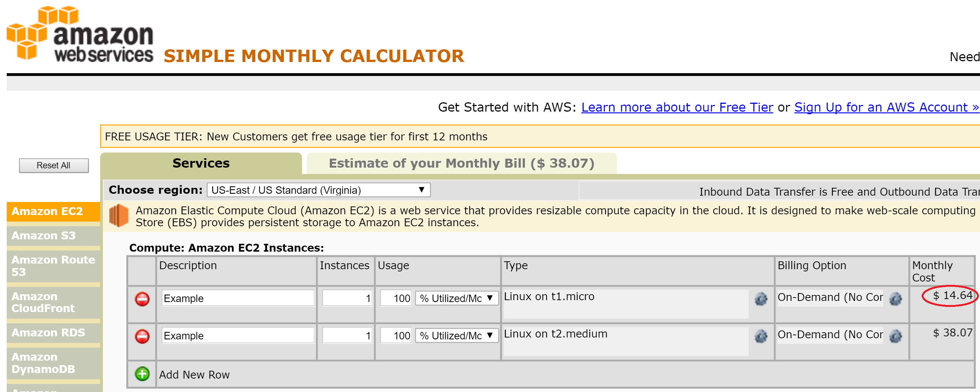The height and width of the screenshot is (392, 980).
Task: Remove the t1.micro instance row
Action: tap(142, 299)
